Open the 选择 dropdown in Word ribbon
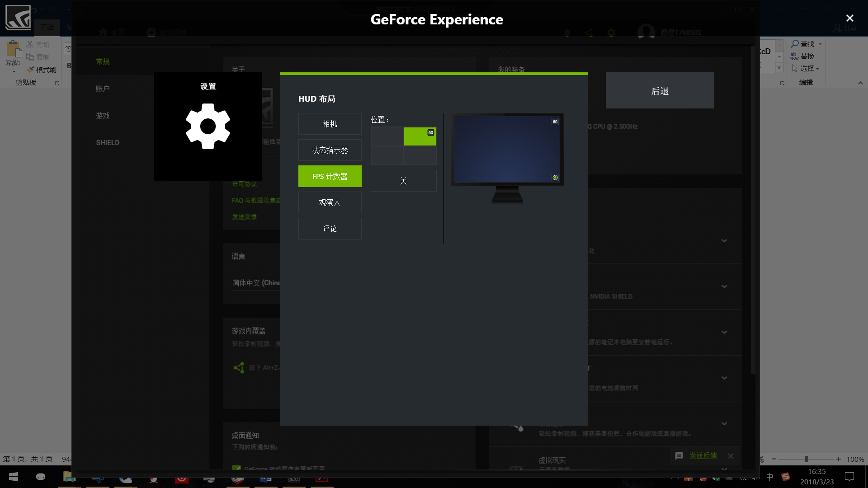The image size is (868, 488). 806,68
